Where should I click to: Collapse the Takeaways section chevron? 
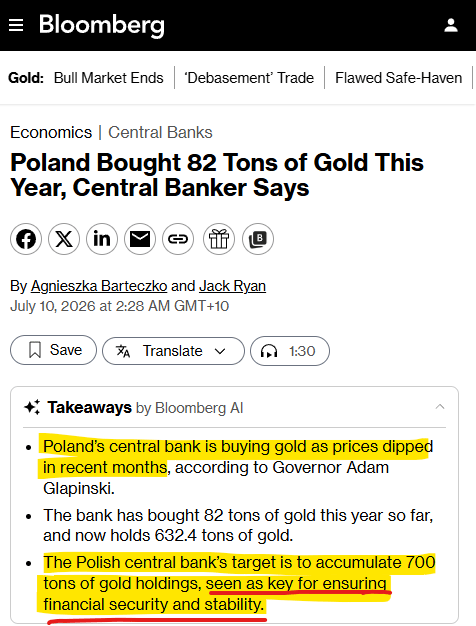click(x=440, y=407)
